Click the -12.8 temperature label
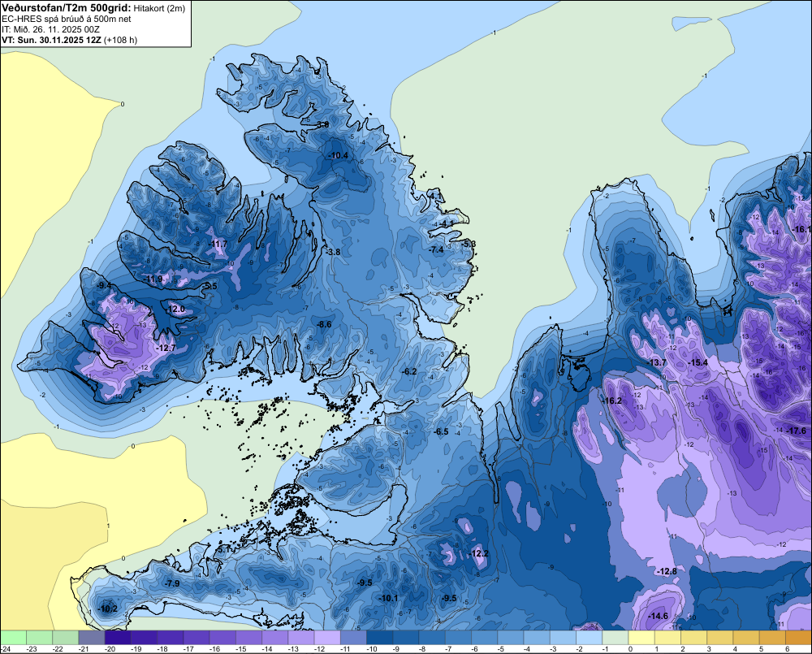This screenshot has width=812, height=654. point(667,572)
